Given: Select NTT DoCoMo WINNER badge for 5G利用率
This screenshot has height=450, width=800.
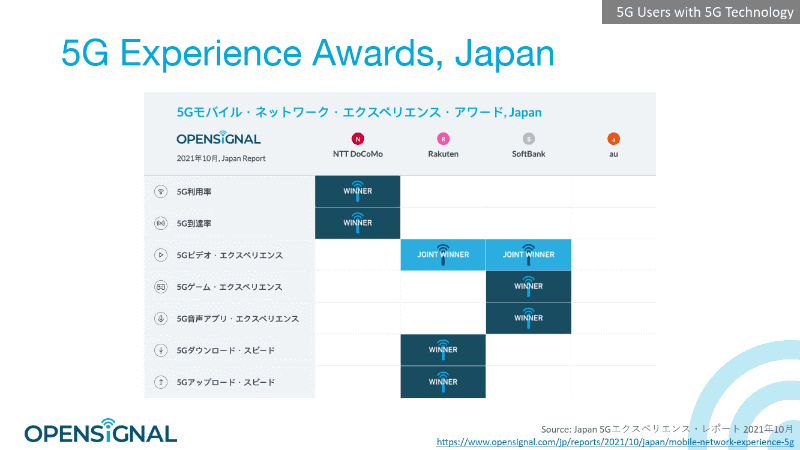Looking at the screenshot, I should [x=358, y=191].
